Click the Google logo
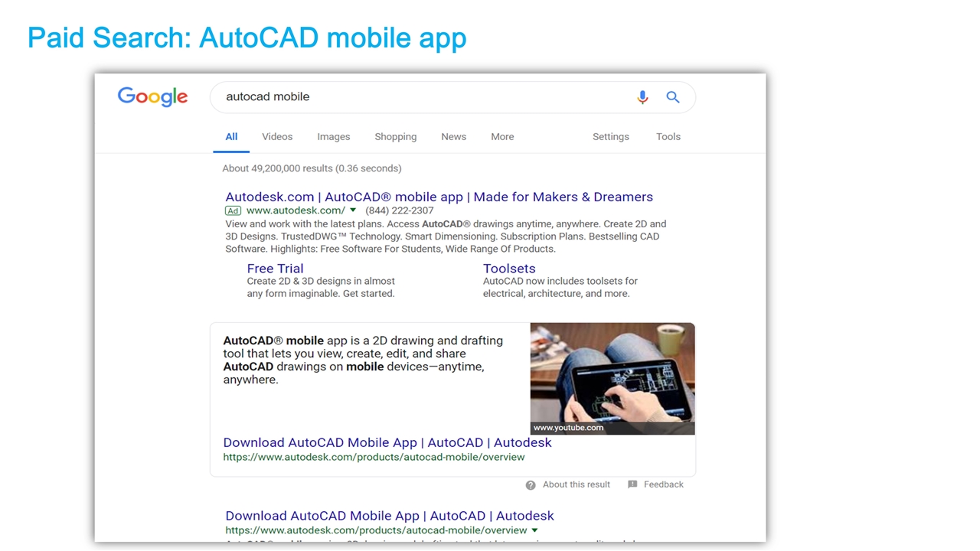The image size is (980, 551). [152, 96]
